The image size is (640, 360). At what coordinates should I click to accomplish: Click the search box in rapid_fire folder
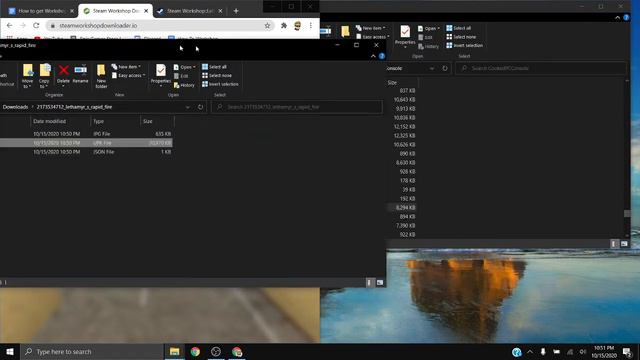[297, 107]
